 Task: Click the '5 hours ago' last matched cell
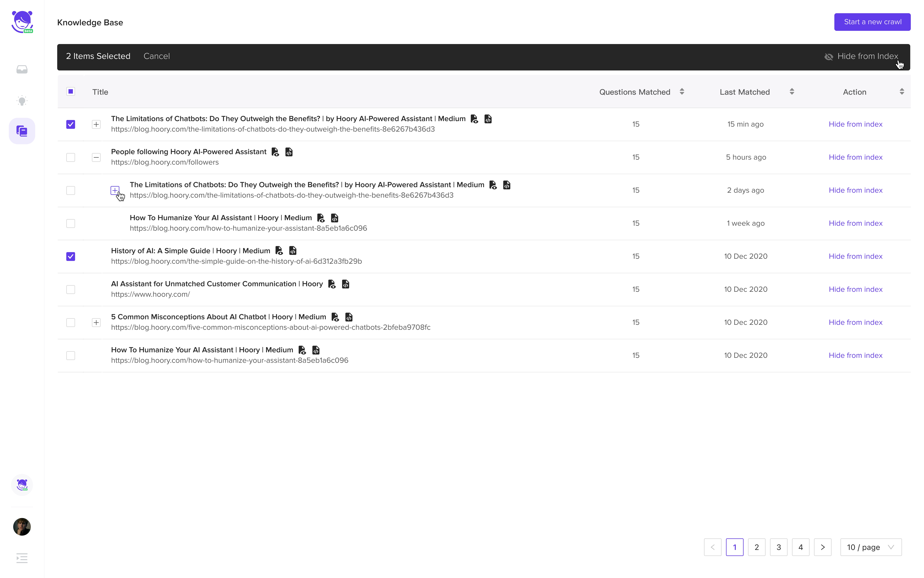[746, 157]
